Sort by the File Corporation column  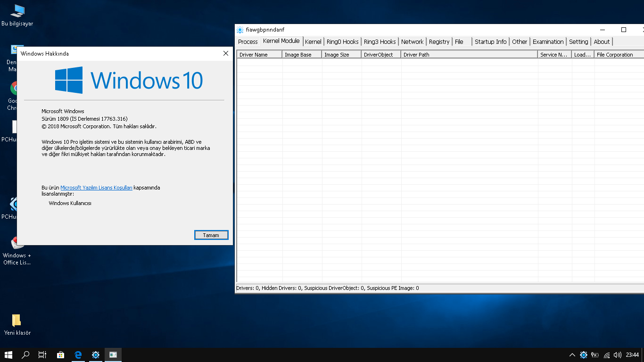coord(619,55)
